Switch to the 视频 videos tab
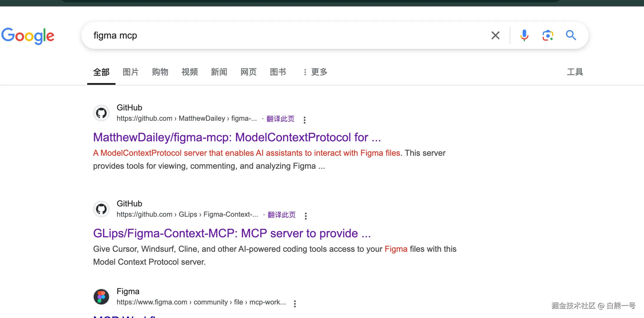The width and height of the screenshot is (644, 318). point(189,72)
